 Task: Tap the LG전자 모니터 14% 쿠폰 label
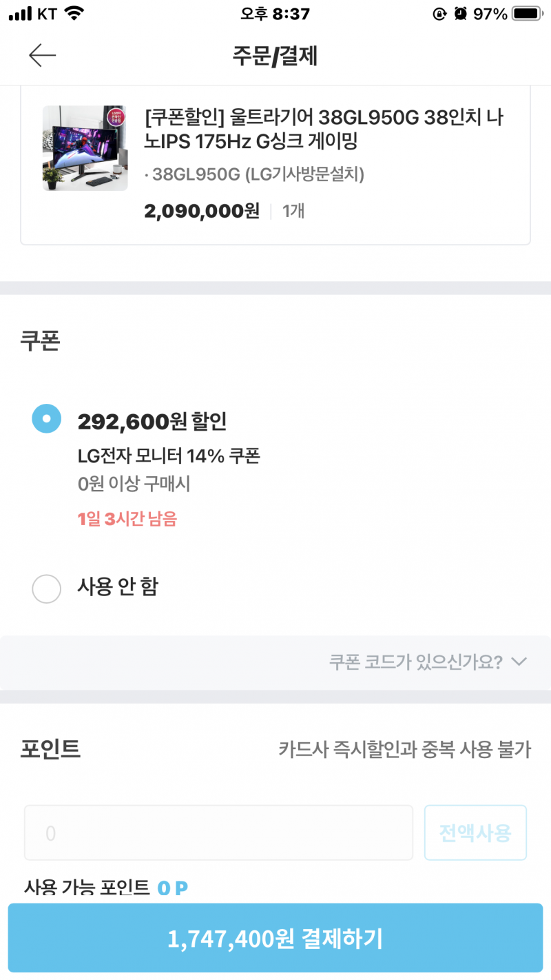point(169,456)
